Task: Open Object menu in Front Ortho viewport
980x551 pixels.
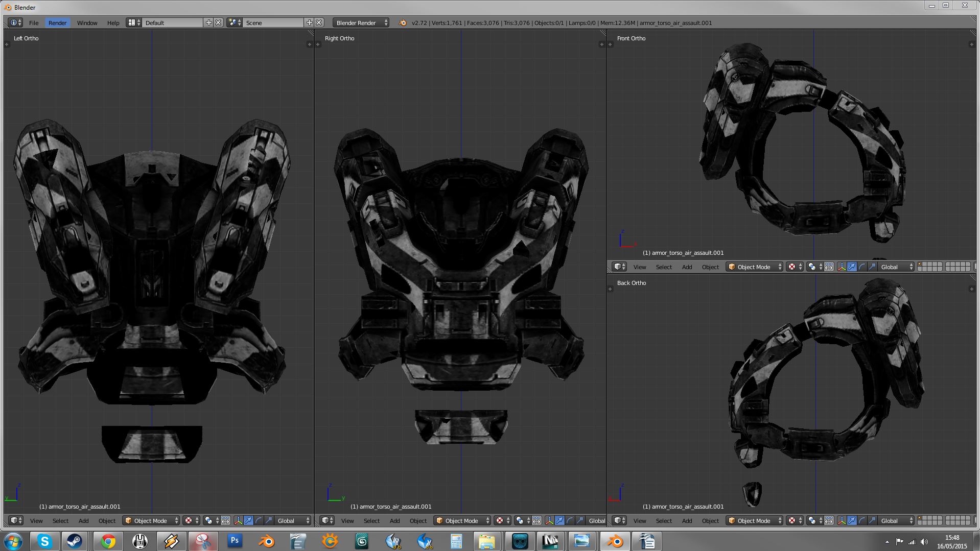Action: pyautogui.click(x=710, y=267)
